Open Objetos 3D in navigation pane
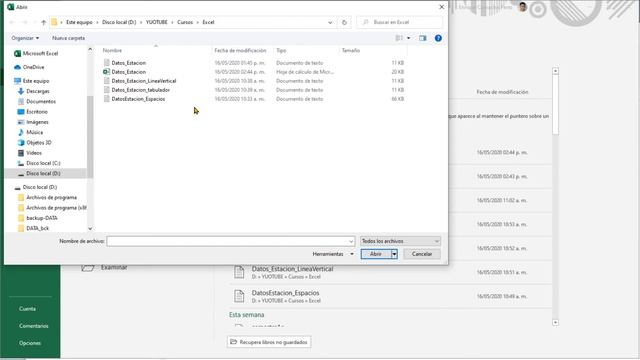640x360 pixels. coord(39,142)
